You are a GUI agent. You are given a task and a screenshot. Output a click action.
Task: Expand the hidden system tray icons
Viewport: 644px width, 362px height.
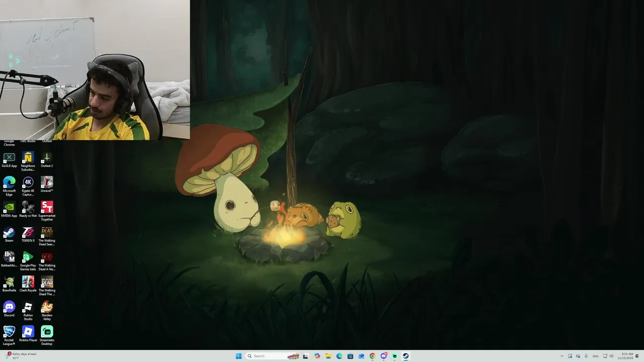pyautogui.click(x=562, y=356)
